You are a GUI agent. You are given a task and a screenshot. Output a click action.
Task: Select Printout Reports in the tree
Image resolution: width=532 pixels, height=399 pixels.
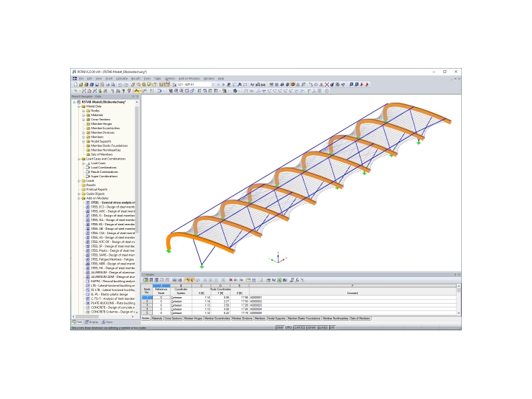97,190
